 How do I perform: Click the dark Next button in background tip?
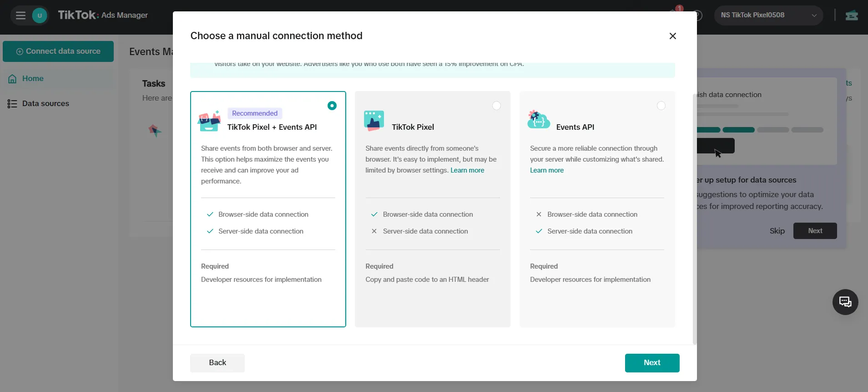tap(815, 231)
